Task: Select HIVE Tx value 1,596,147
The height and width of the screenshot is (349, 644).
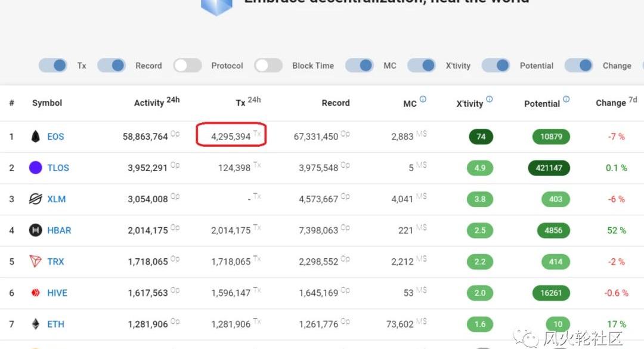Action: click(231, 293)
